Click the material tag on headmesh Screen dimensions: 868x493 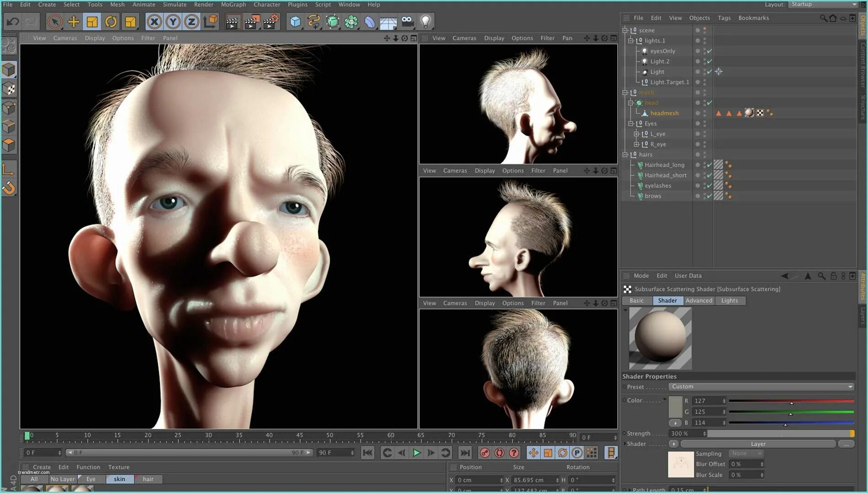(749, 113)
